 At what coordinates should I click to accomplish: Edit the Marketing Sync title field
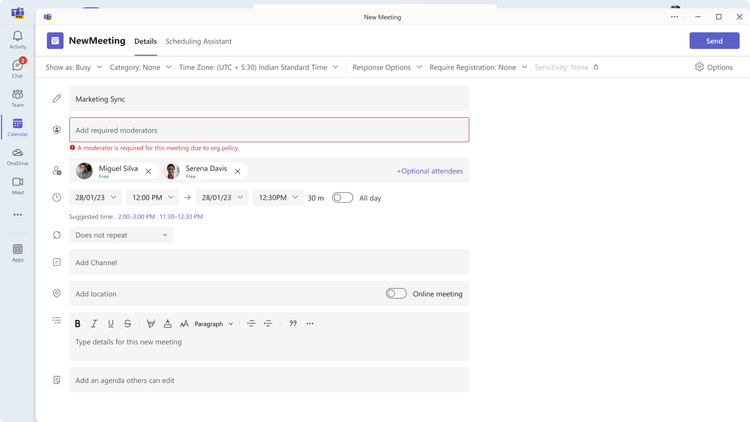269,99
